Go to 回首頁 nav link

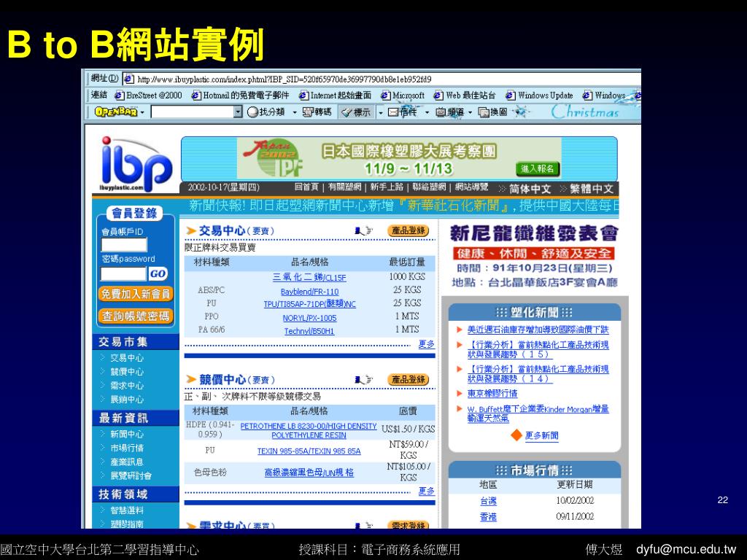click(x=306, y=187)
